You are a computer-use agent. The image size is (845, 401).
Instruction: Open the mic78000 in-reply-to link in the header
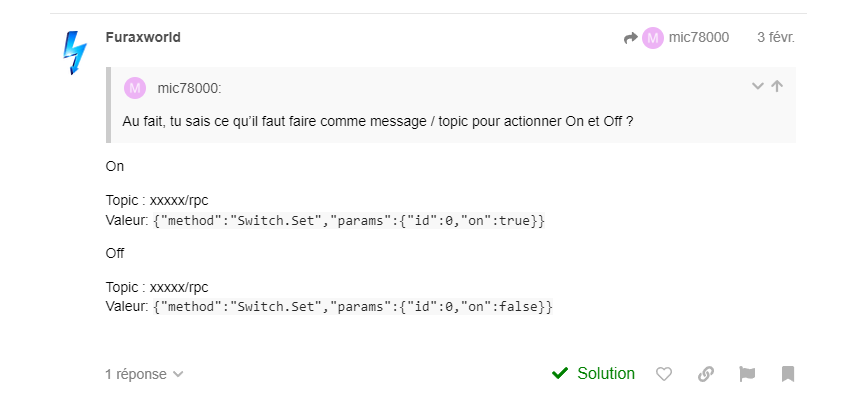[x=698, y=38]
